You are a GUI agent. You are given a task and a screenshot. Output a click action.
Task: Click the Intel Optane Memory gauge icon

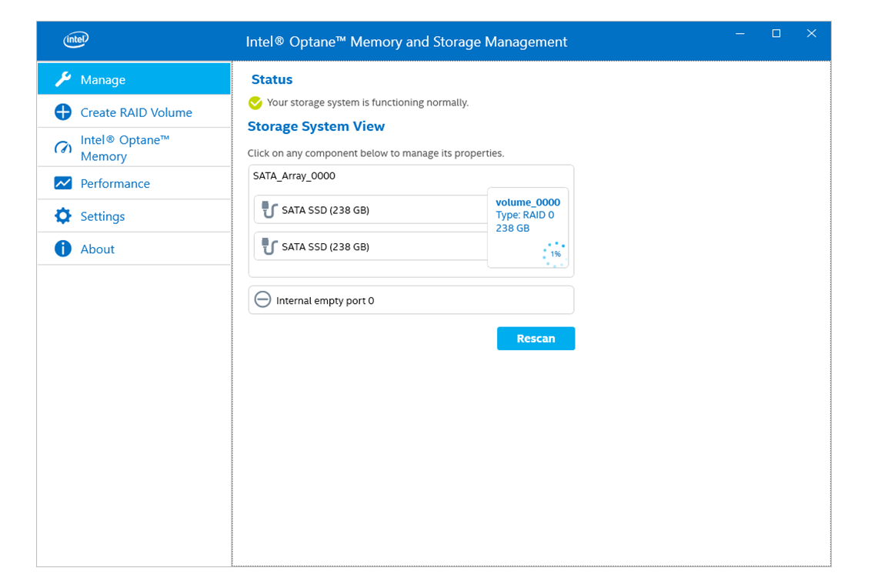pos(63,148)
